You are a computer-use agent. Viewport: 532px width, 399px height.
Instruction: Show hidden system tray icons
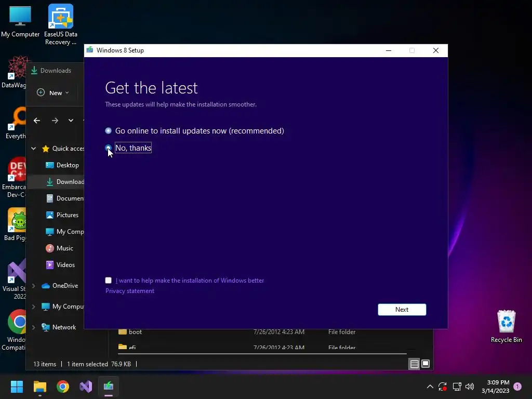430,387
